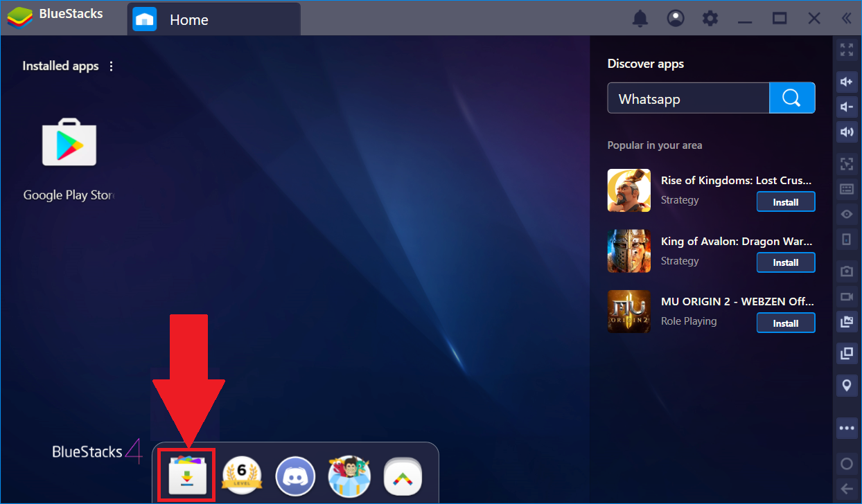This screenshot has width=862, height=504.
Task: Switch to the Home tab
Action: coord(214,19)
